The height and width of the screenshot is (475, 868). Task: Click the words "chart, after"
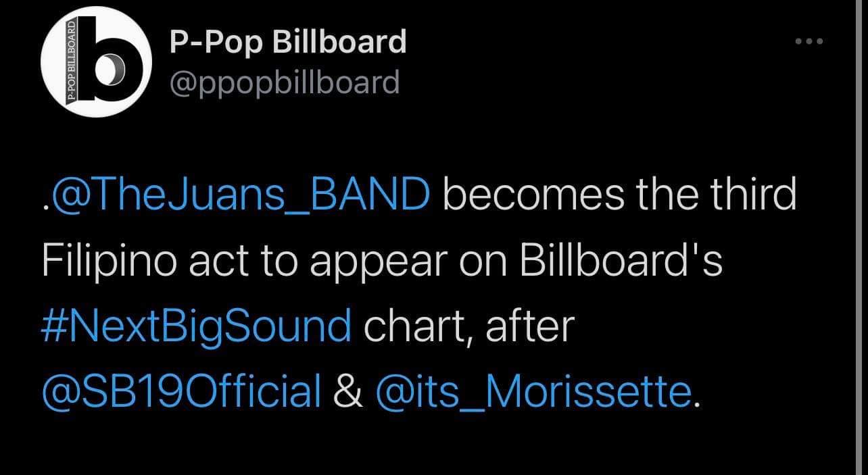(468, 327)
